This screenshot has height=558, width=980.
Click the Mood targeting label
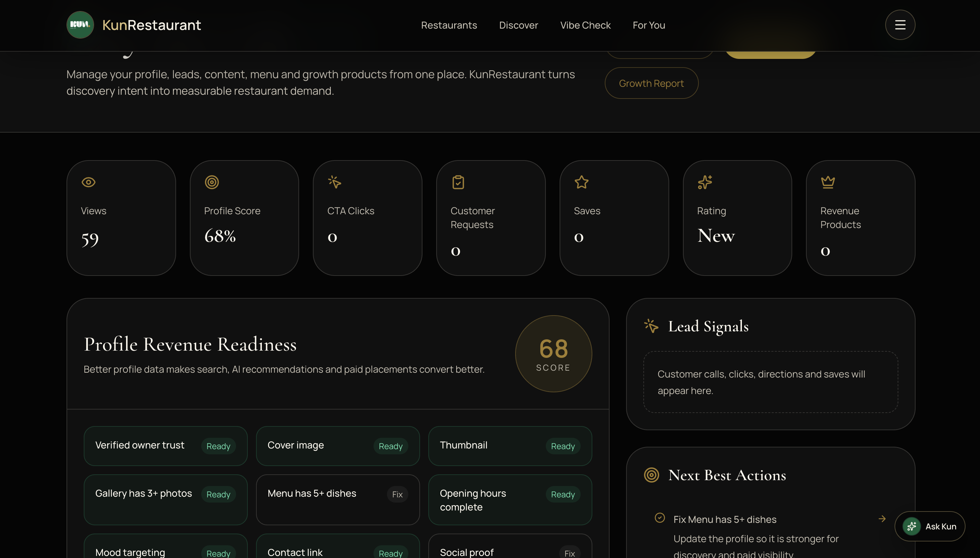130,552
